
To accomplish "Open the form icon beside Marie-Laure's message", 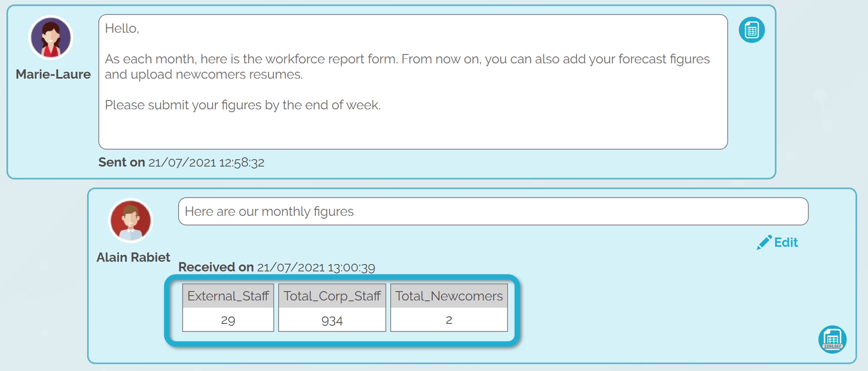I will point(751,30).
